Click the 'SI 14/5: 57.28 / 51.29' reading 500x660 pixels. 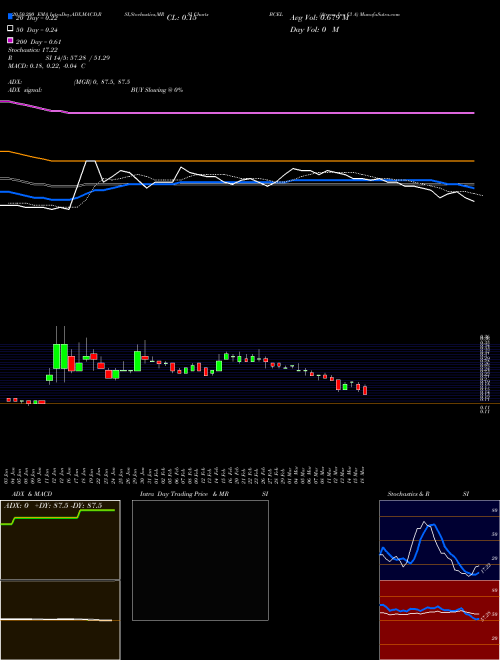tap(78, 58)
